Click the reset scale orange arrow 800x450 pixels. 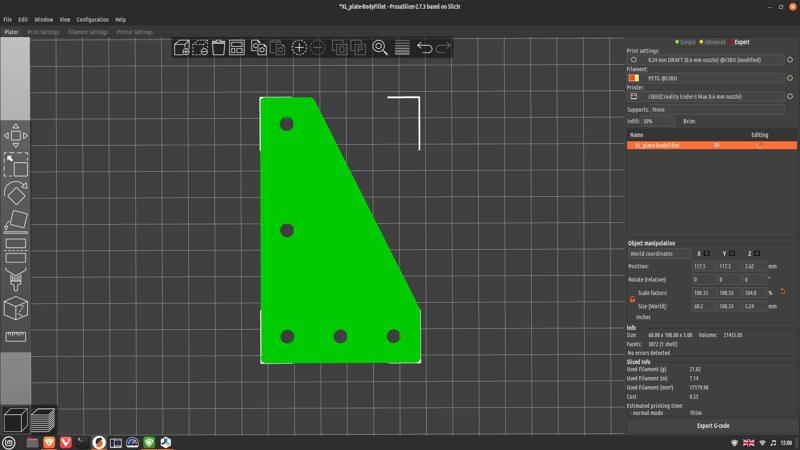(782, 292)
